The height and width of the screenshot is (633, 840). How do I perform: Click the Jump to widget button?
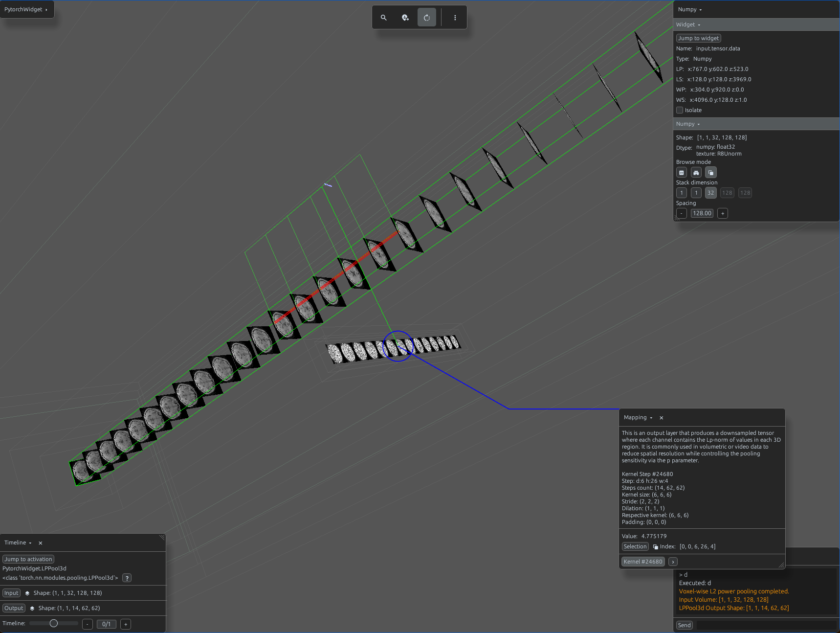coord(698,38)
